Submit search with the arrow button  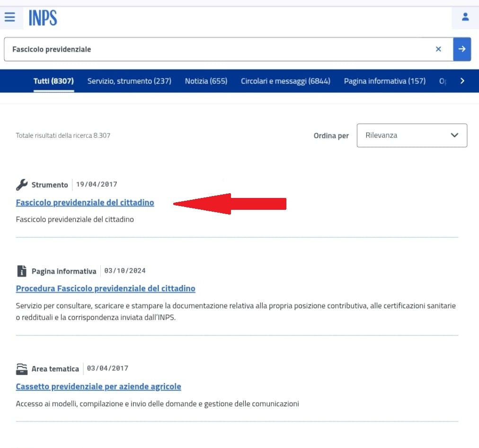[x=462, y=49]
